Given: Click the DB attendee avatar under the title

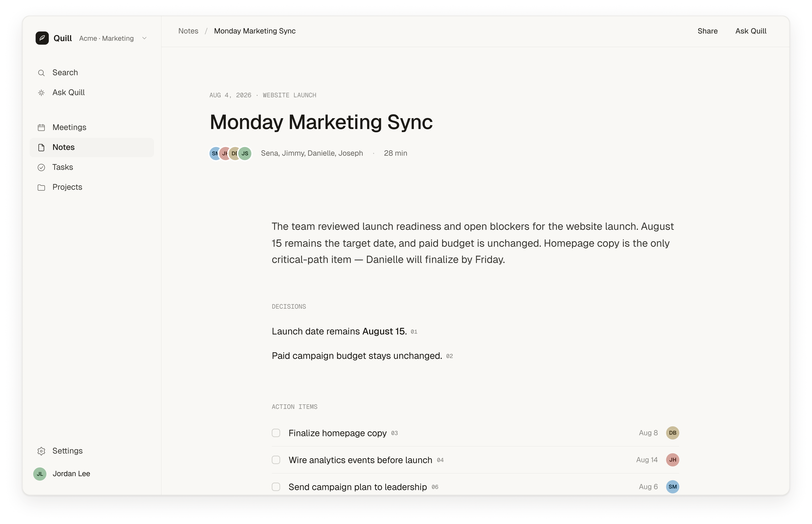Looking at the screenshot, I should pyautogui.click(x=234, y=154).
